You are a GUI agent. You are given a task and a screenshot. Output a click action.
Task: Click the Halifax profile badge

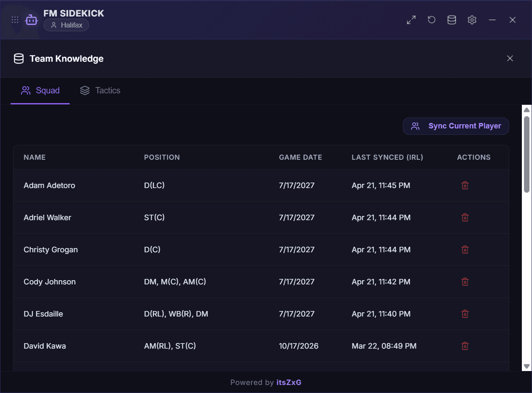click(66, 25)
